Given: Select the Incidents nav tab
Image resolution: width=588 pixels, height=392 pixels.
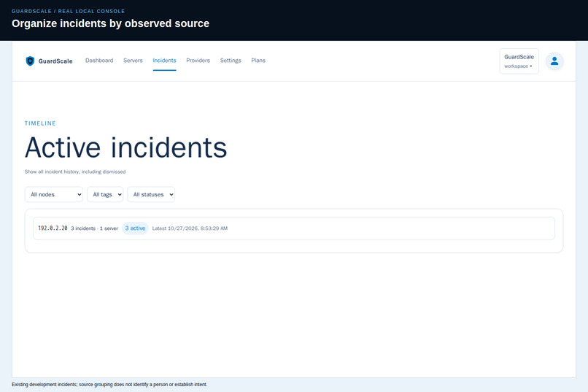Looking at the screenshot, I should click(164, 61).
